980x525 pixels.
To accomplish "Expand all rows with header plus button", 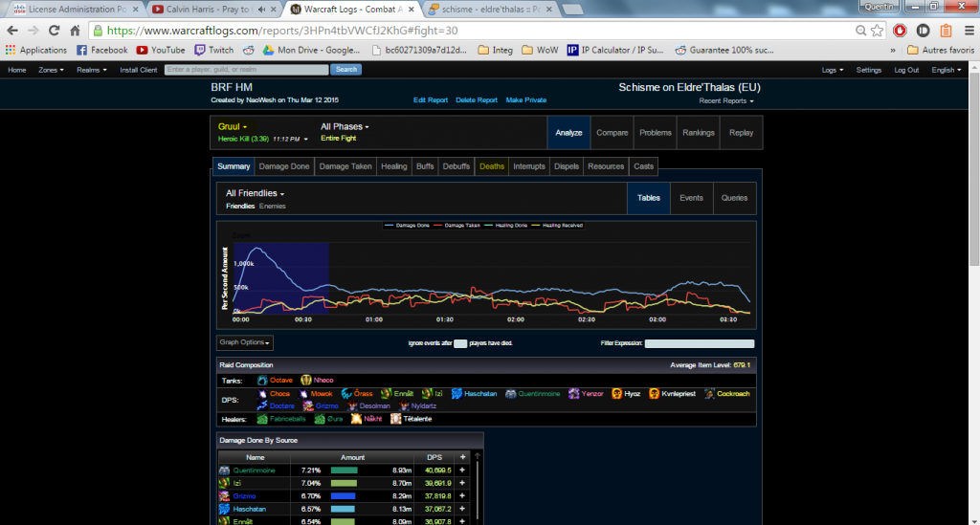I will pyautogui.click(x=462, y=457).
